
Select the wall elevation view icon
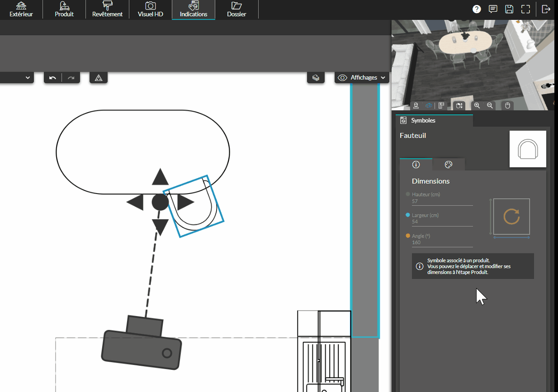pyautogui.click(x=441, y=105)
